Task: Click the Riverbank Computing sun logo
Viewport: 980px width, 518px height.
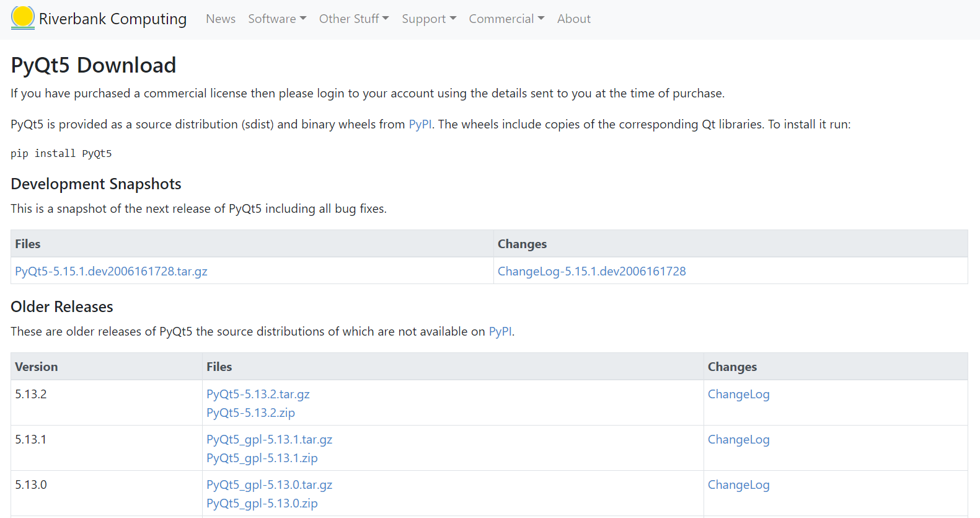Action: 23,18
